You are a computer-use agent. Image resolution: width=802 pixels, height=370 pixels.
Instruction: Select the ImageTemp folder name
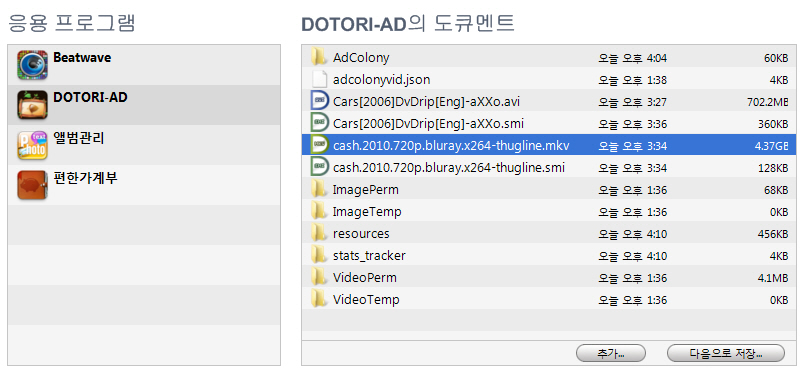(x=367, y=212)
